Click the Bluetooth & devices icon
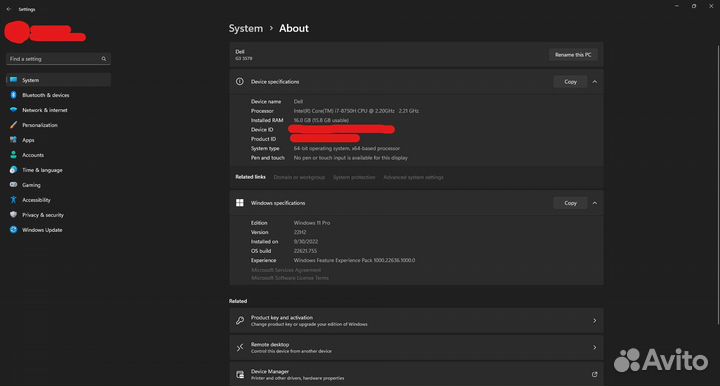The width and height of the screenshot is (720, 386). tap(13, 95)
